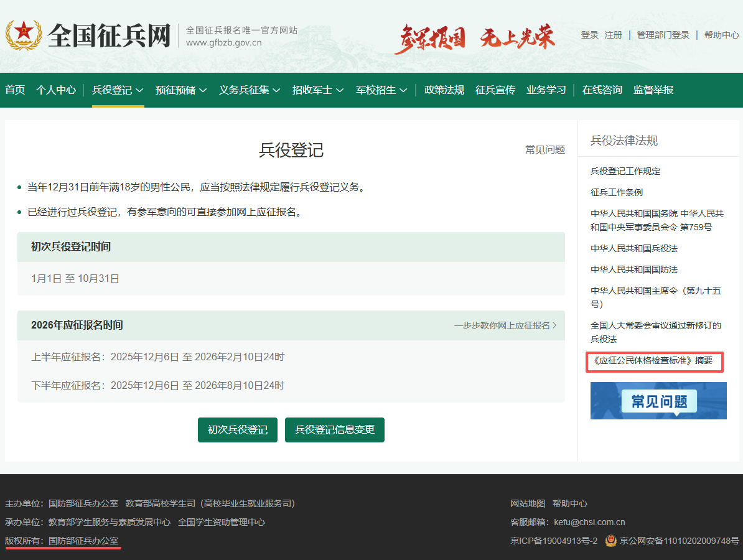Image resolution: width=743 pixels, height=560 pixels.
Task: Open 政策法规 in the nav bar
Action: 444,90
